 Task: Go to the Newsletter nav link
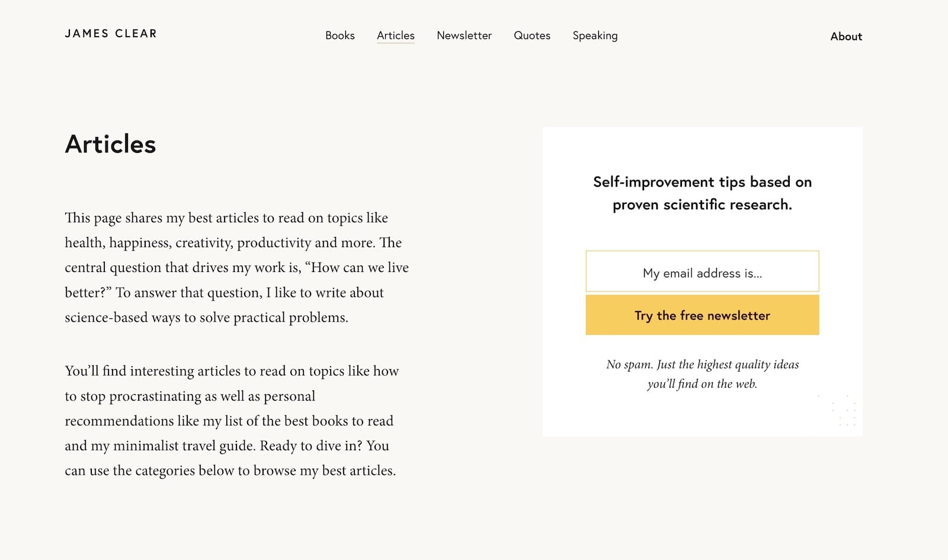coord(465,36)
